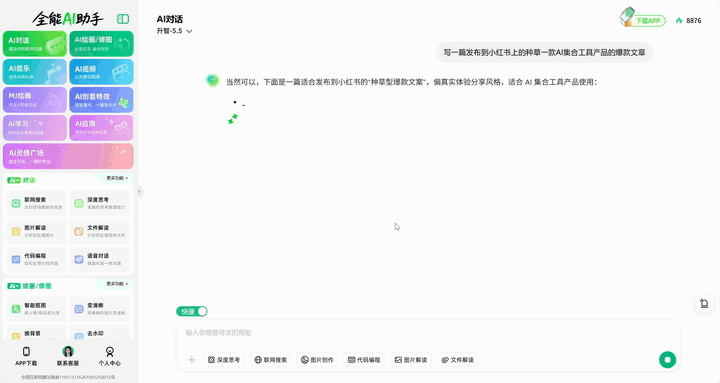
Task: Click APP下载 phone icon at the sidebar bottom
Action: click(26, 352)
